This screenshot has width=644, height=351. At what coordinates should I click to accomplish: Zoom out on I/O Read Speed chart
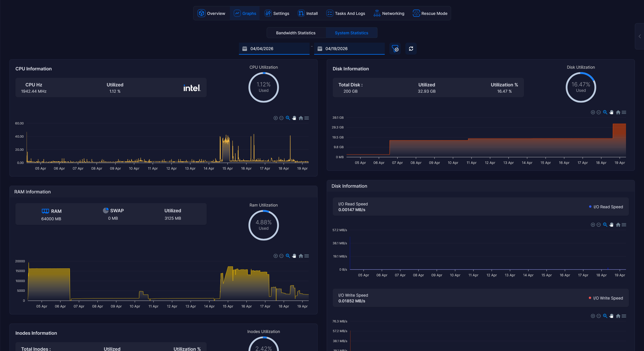(x=599, y=225)
